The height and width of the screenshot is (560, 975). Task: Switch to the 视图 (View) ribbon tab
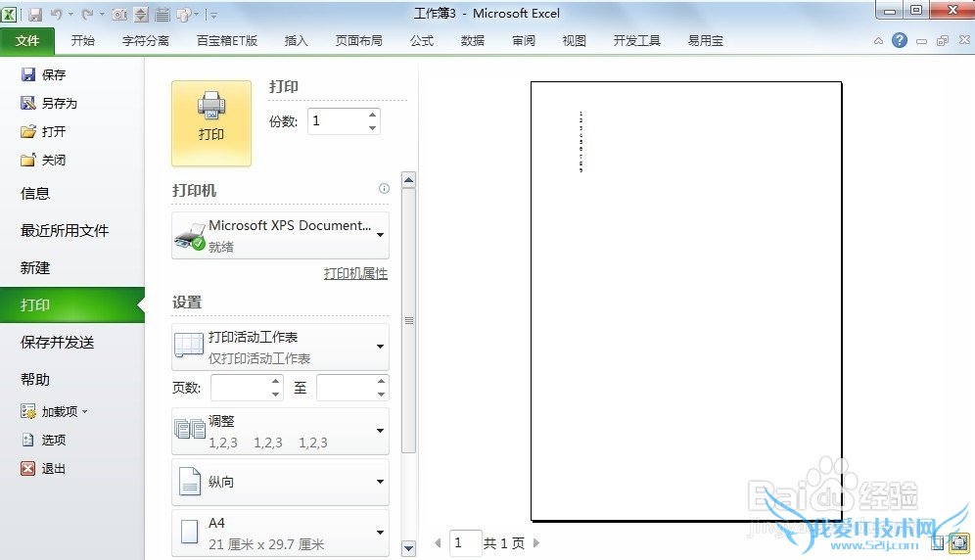574,41
